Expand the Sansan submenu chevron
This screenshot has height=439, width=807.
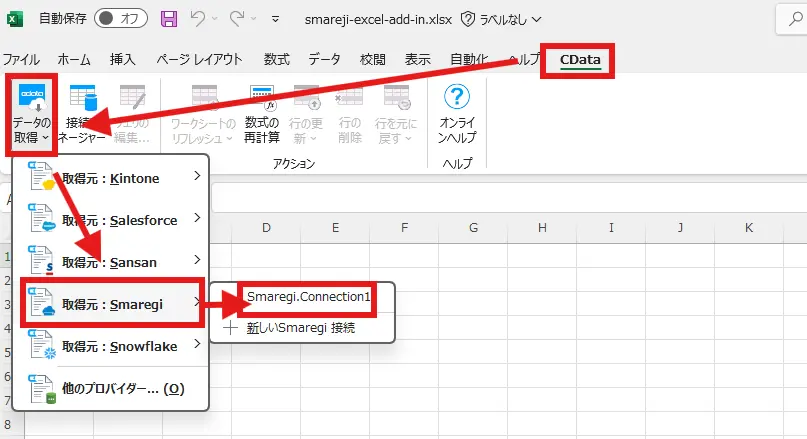[x=197, y=260]
